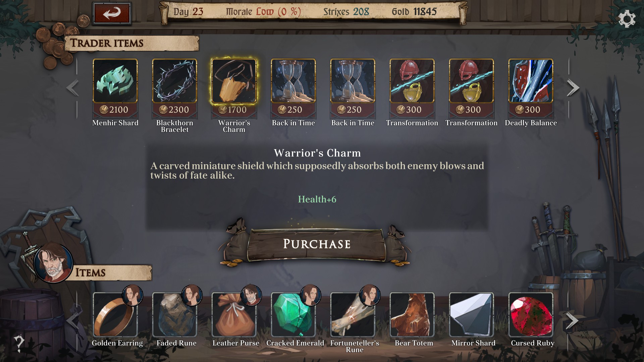Select the highlighted Warrior's Charm card
The width and height of the screenshot is (644, 362).
(234, 81)
